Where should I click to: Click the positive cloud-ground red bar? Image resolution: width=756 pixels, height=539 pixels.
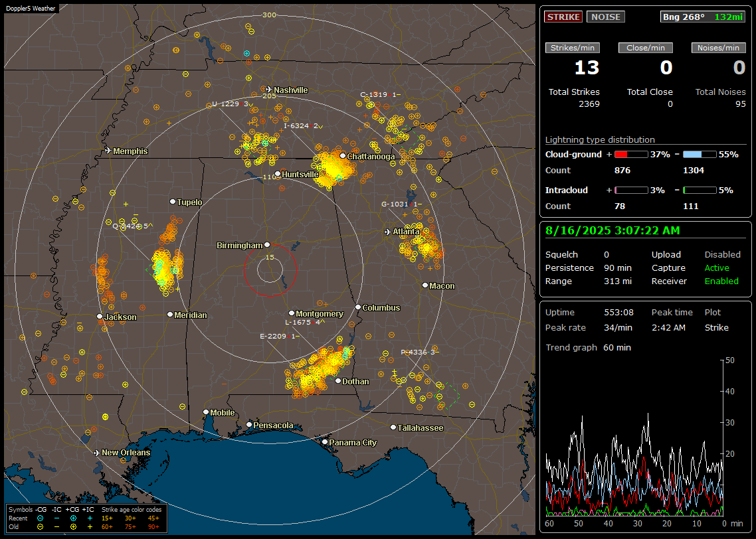(x=631, y=155)
